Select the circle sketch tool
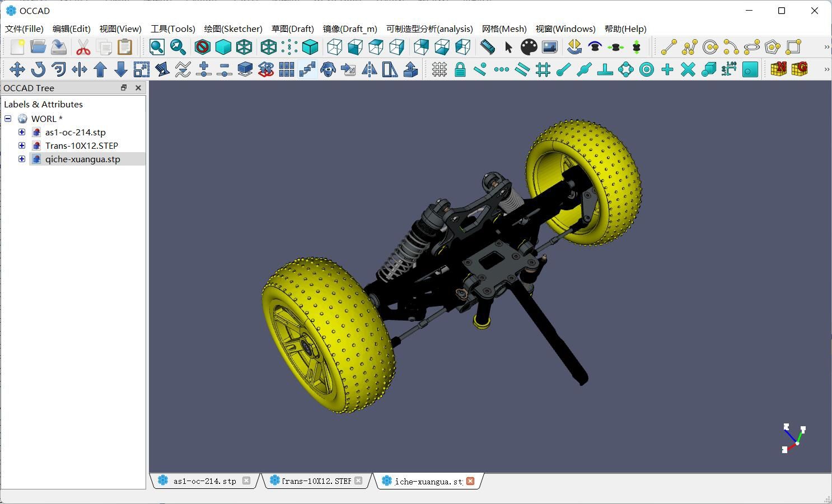Image resolution: width=832 pixels, height=504 pixels. click(710, 47)
